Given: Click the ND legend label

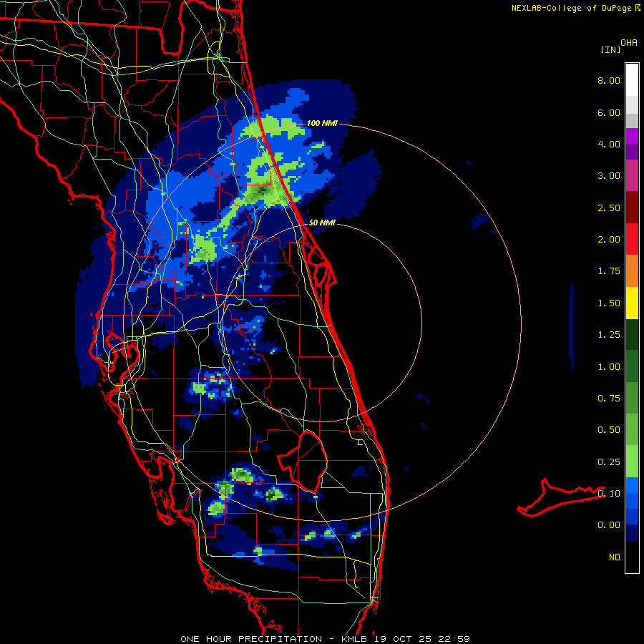Looking at the screenshot, I should pyautogui.click(x=614, y=557).
